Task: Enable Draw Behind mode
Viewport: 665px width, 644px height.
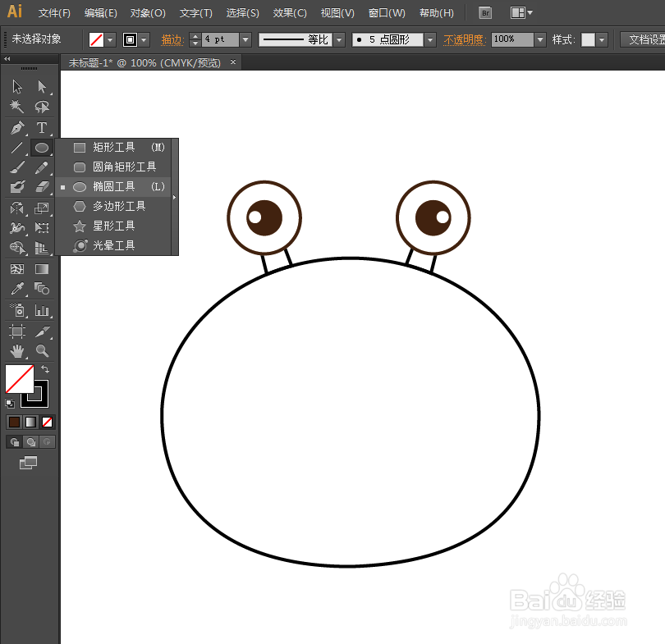Action: (x=30, y=442)
